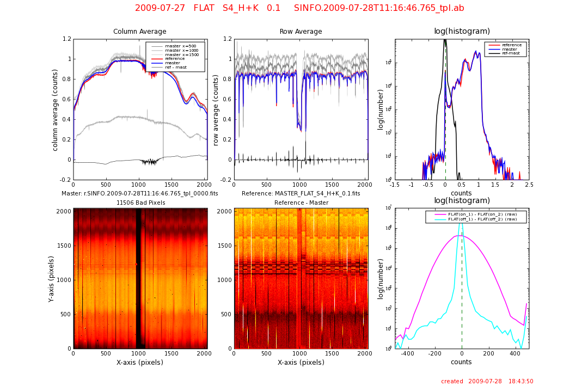Click the Row Average plot title
Screen dimensions: 588x392
(x=301, y=32)
